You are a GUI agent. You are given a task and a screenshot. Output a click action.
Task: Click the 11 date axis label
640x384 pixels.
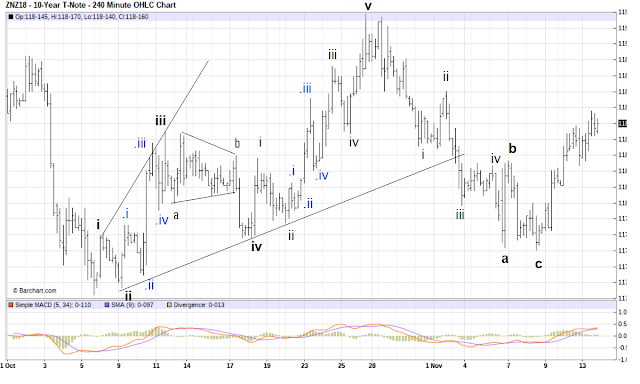[156, 366]
